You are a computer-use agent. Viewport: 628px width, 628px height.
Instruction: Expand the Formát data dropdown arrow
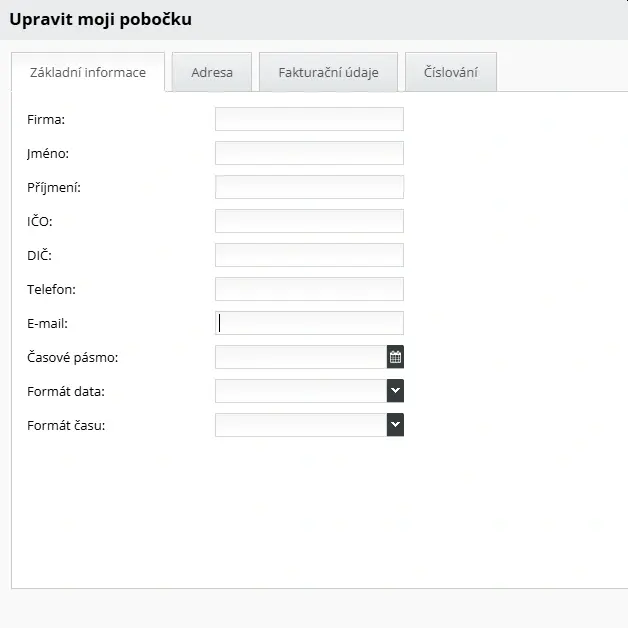coord(395,391)
